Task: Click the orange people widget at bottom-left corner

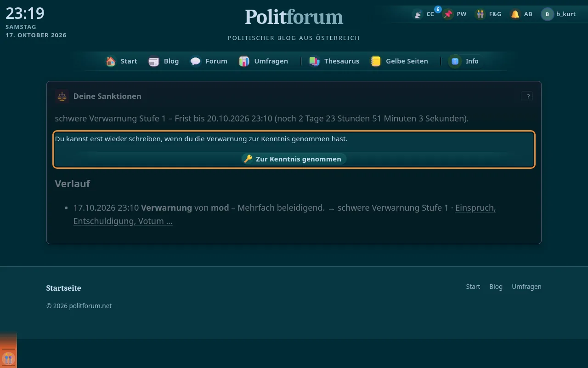Action: (x=8, y=358)
